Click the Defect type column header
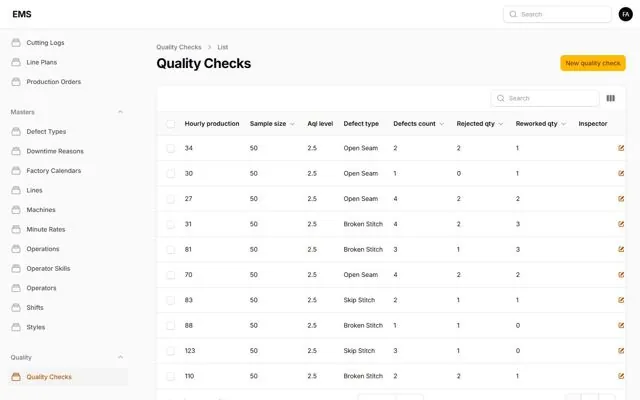640x400 pixels. tap(361, 124)
